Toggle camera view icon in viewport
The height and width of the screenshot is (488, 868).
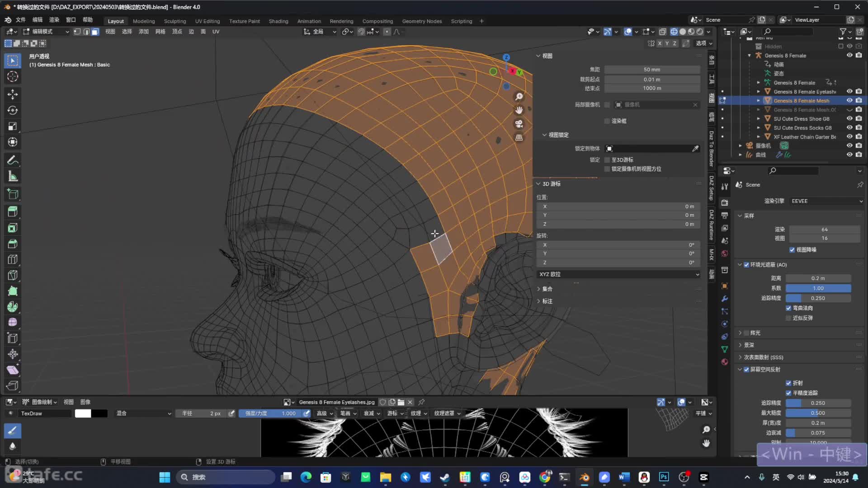point(519,124)
